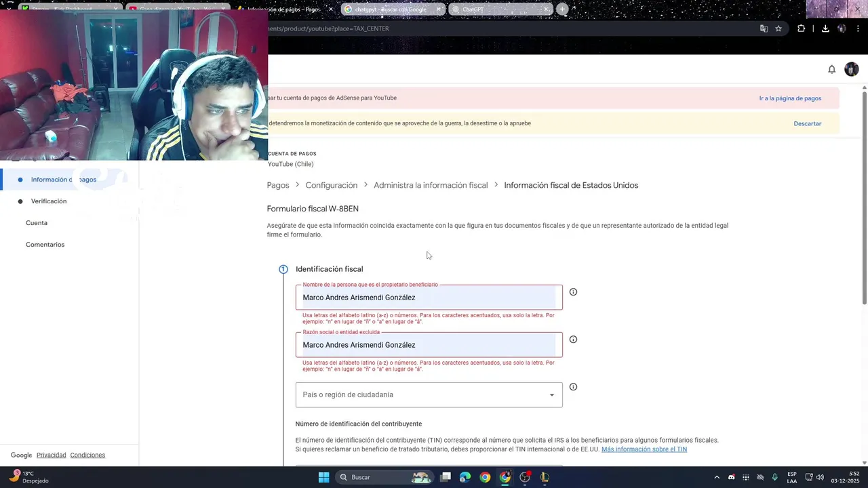This screenshot has height=488, width=868.
Task: Open Privacidad link in footer
Action: click(51, 455)
